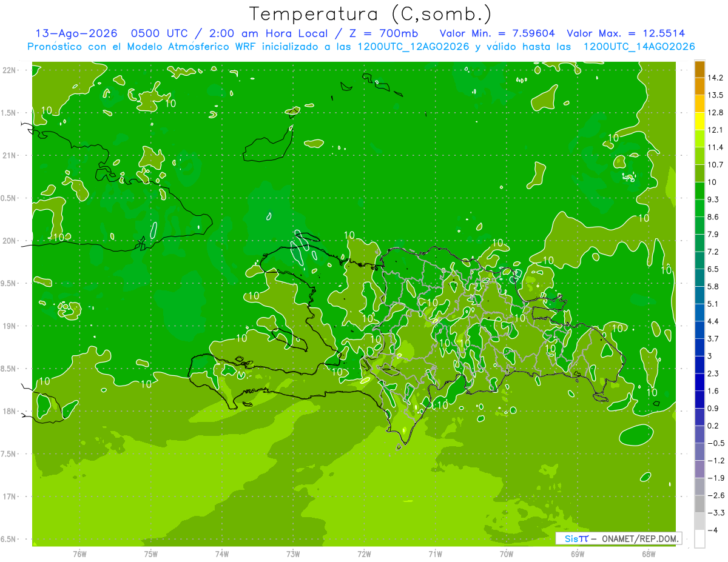Click the "74W" longitude axis label
Image resolution: width=728 pixels, height=562 pixels.
coord(222,554)
